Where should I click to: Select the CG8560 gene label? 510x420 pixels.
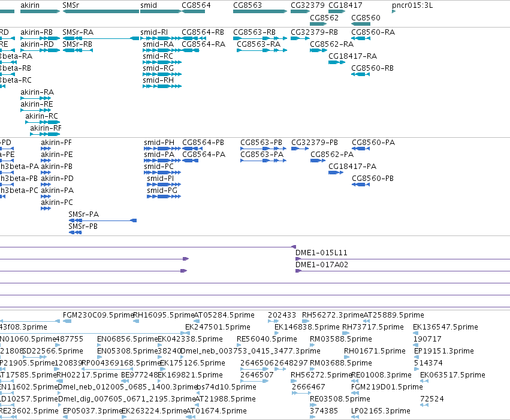coord(366,17)
